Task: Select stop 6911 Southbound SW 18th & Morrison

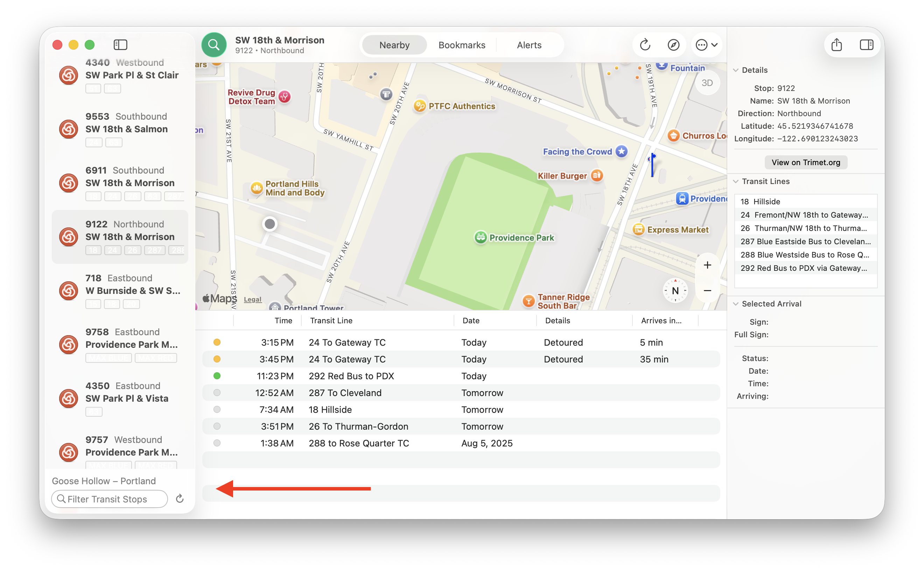Action: pos(120,183)
